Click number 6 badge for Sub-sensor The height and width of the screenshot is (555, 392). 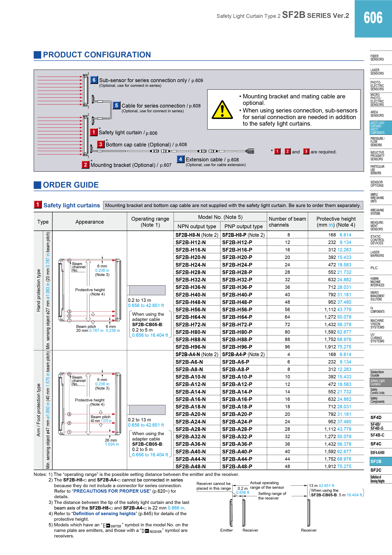coord(94,80)
